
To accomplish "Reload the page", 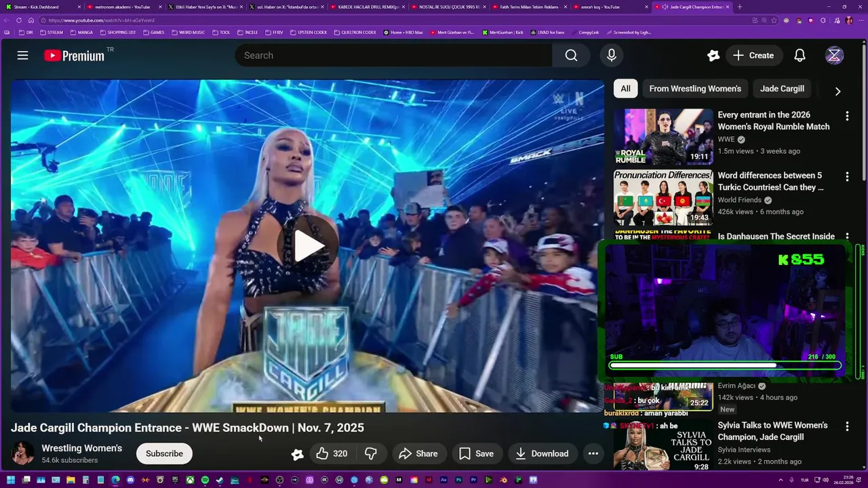I will pos(19,20).
